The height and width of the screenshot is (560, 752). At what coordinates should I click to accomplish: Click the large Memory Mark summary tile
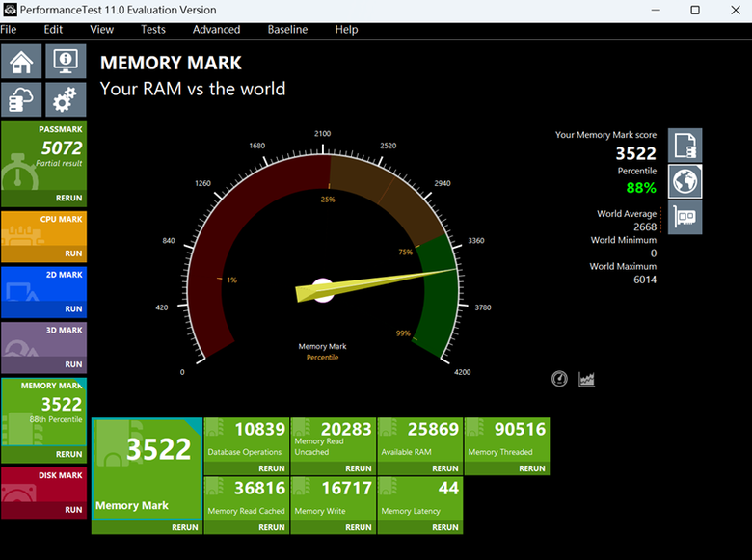pos(147,468)
